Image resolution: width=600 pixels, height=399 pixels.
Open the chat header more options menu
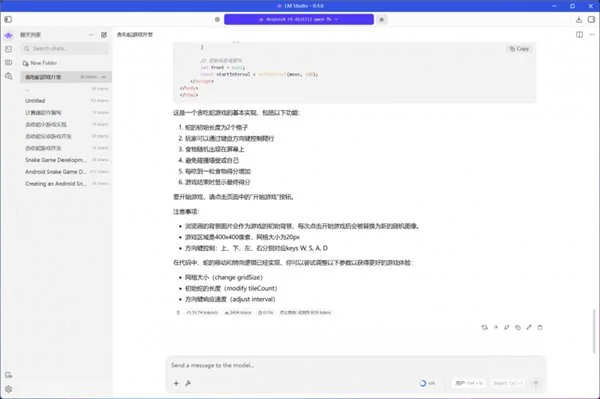[x=592, y=34]
